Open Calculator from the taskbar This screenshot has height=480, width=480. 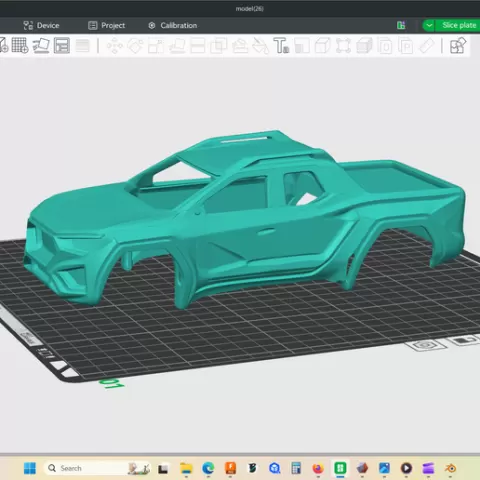[296, 468]
